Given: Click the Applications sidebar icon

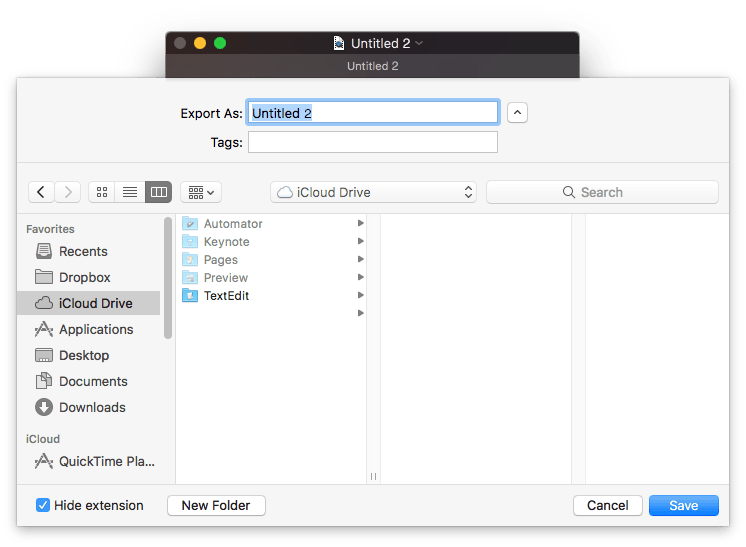Looking at the screenshot, I should [x=44, y=329].
